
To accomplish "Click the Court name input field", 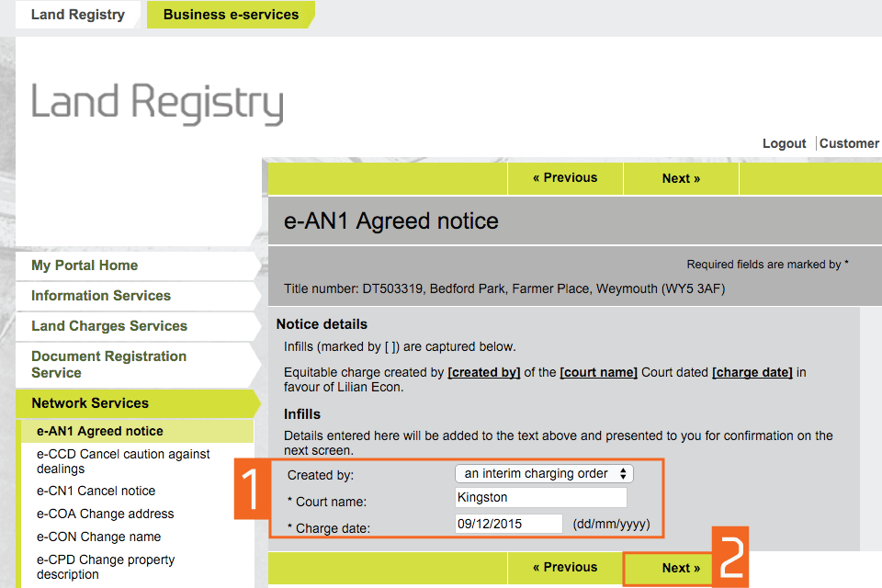I will point(540,498).
